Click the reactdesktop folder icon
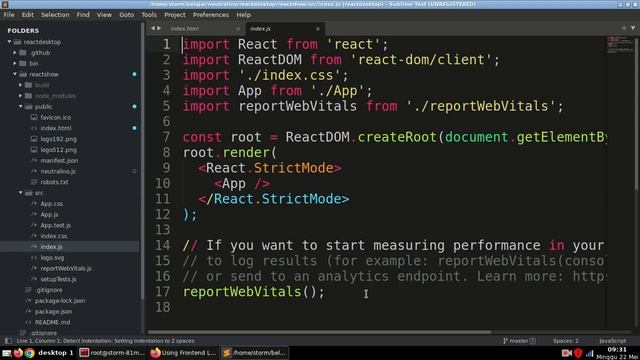Viewport: 640px width, 360px height. click(17, 42)
